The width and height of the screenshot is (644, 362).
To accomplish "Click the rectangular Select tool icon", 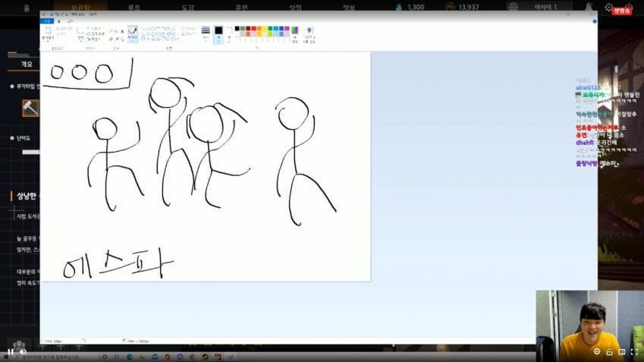I will [80, 30].
